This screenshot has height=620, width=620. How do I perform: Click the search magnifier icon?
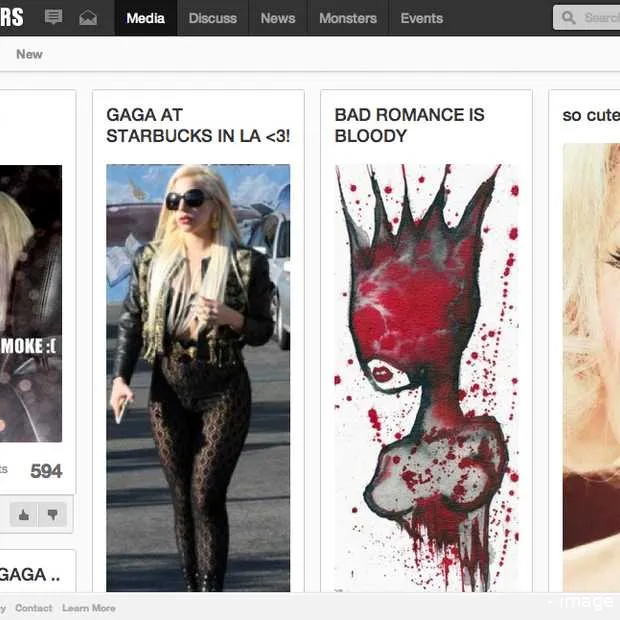click(568, 18)
